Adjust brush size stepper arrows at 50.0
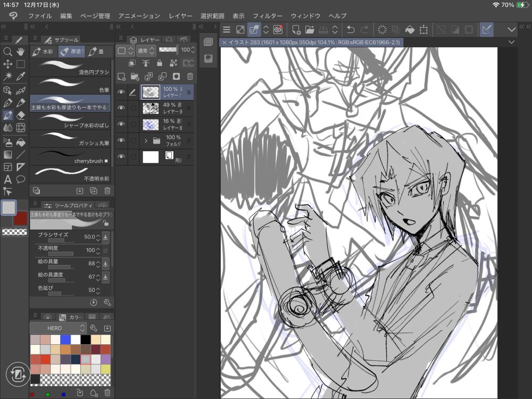The width and height of the screenshot is (532, 399). pos(98,237)
